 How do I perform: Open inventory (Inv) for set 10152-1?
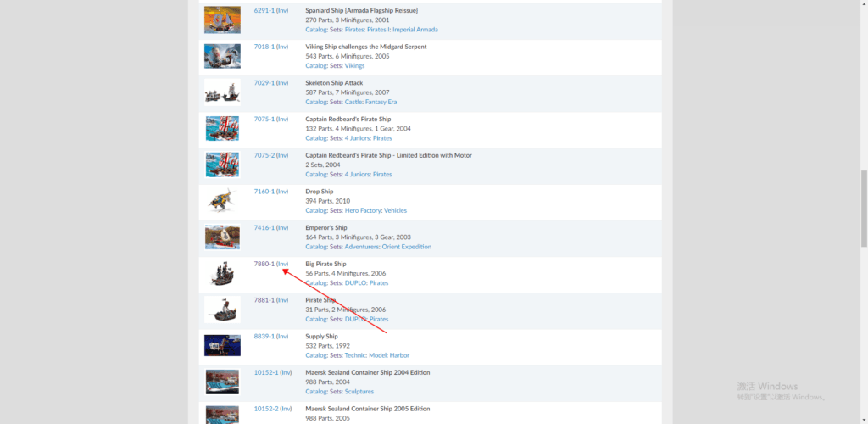pyautogui.click(x=286, y=372)
